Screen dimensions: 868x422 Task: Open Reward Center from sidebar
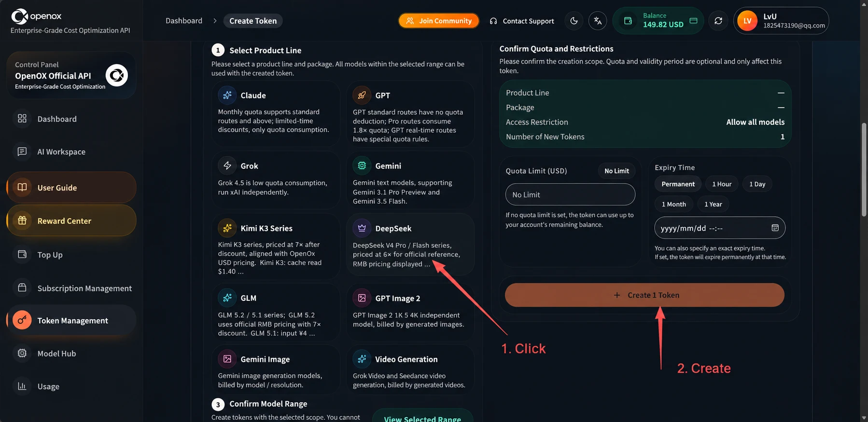[x=71, y=220]
